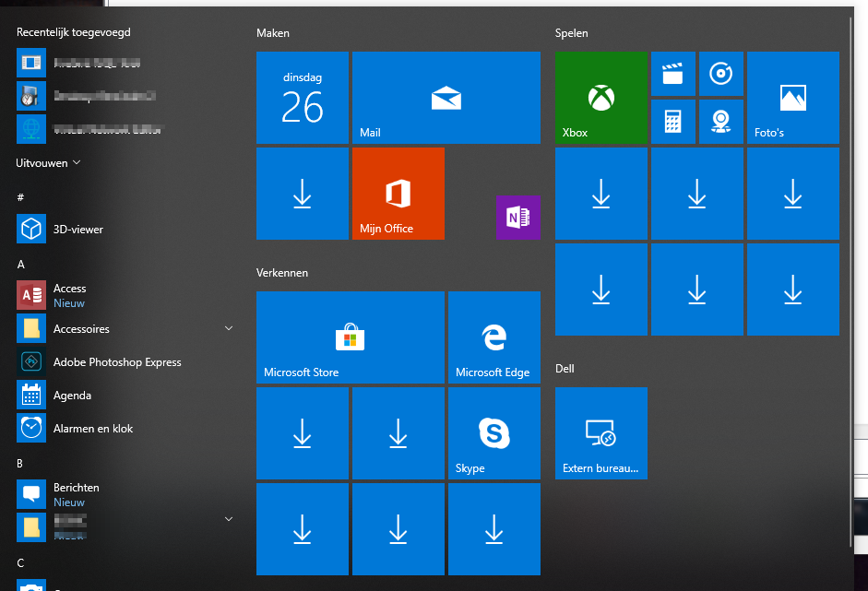The width and height of the screenshot is (868, 591).
Task: Click the download tile left of Mijn Office
Action: tap(303, 194)
